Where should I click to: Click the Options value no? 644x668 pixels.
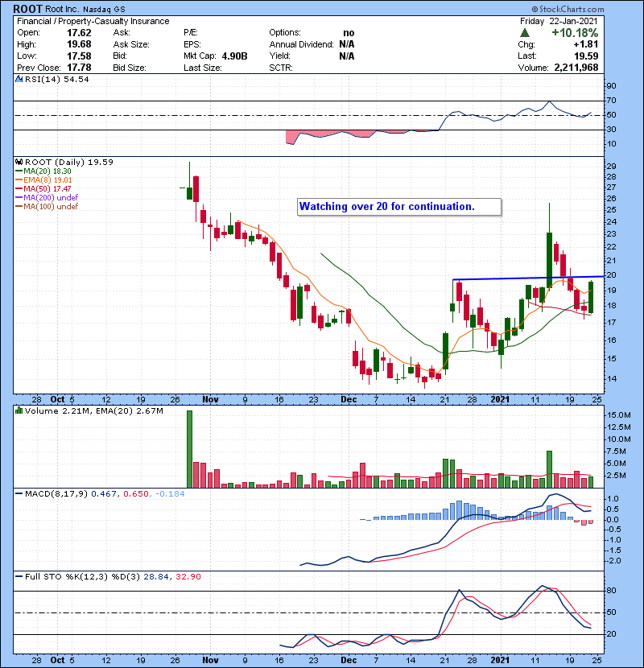[x=349, y=33]
